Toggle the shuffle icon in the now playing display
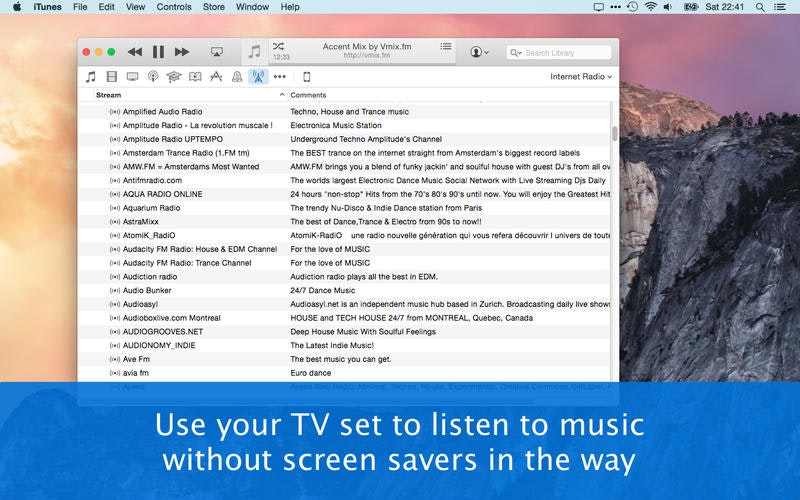The height and width of the screenshot is (500, 800). point(278,46)
